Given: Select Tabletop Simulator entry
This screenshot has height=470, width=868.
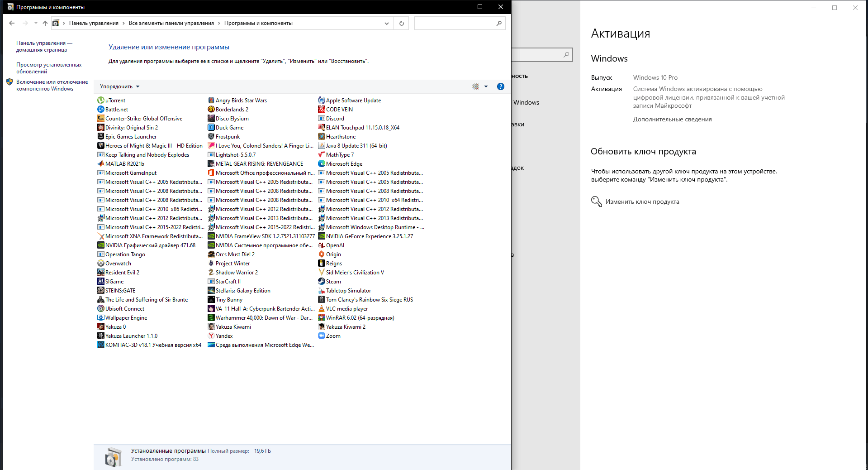Looking at the screenshot, I should pos(345,291).
